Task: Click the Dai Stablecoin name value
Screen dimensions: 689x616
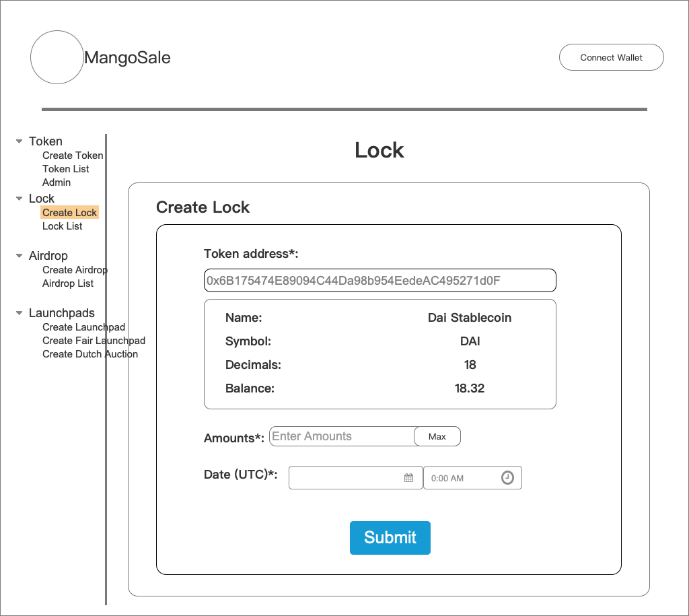Action: click(x=470, y=318)
